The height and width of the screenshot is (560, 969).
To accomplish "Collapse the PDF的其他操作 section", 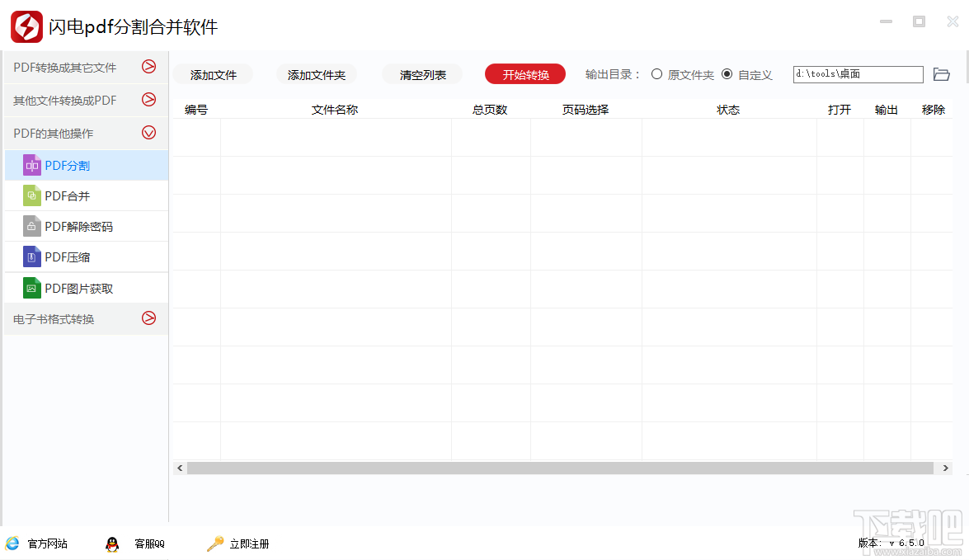I will click(148, 132).
